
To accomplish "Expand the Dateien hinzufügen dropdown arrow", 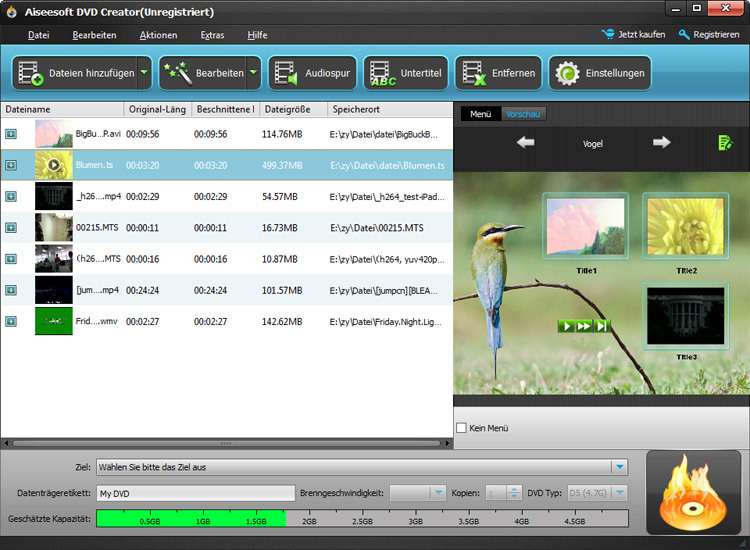I will [144, 73].
